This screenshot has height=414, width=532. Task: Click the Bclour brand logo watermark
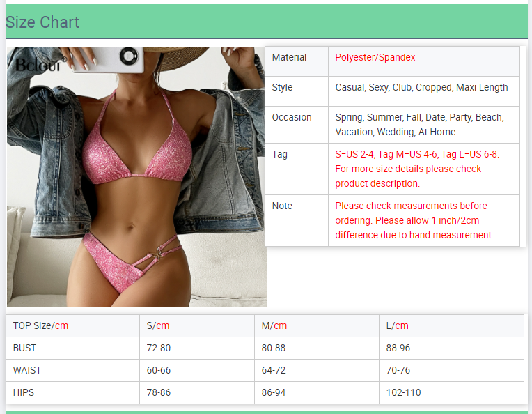point(40,65)
